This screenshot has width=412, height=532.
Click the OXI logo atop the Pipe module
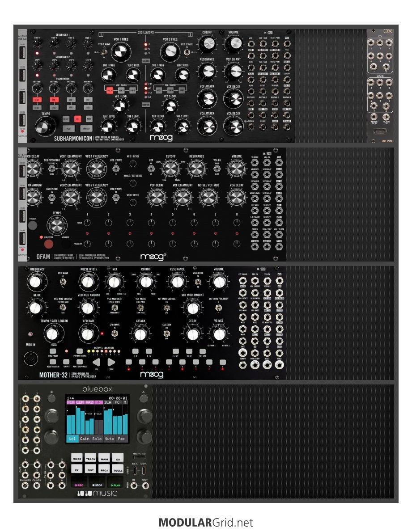[387, 31]
